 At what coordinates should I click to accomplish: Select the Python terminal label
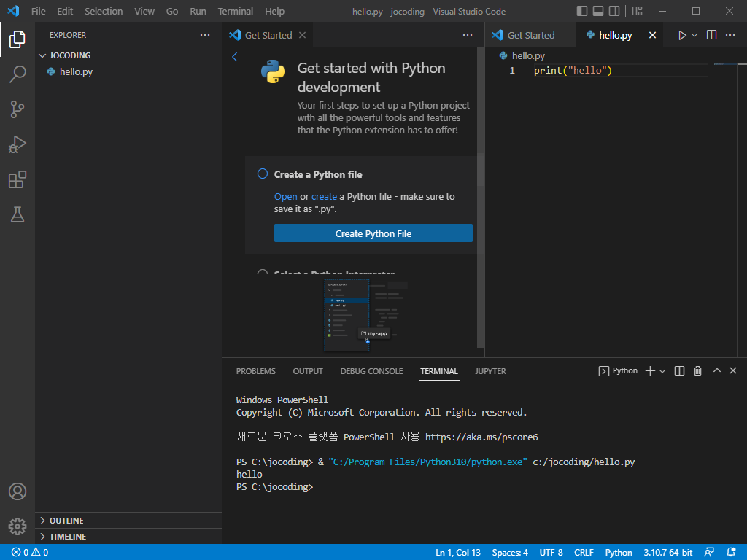click(618, 371)
